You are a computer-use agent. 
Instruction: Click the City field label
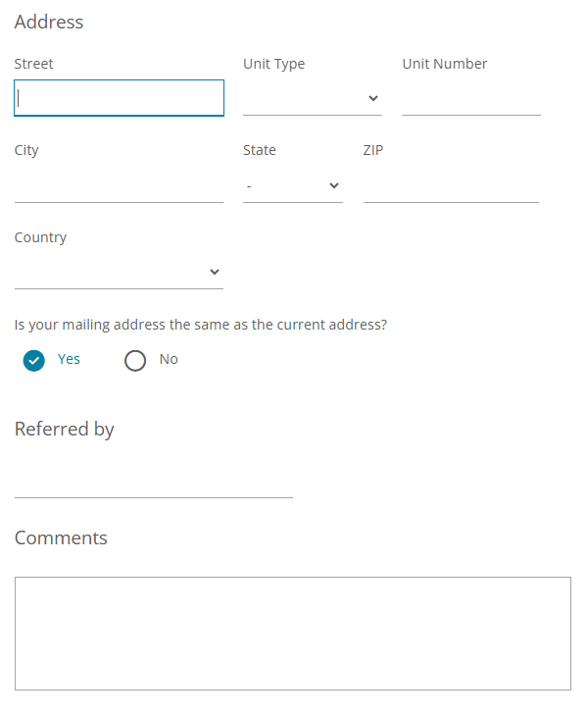26,150
